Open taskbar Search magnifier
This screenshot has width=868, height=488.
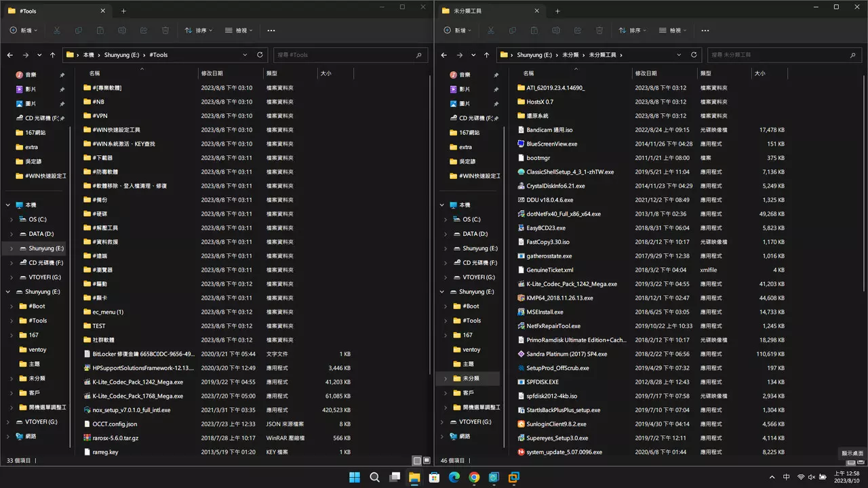(x=374, y=477)
